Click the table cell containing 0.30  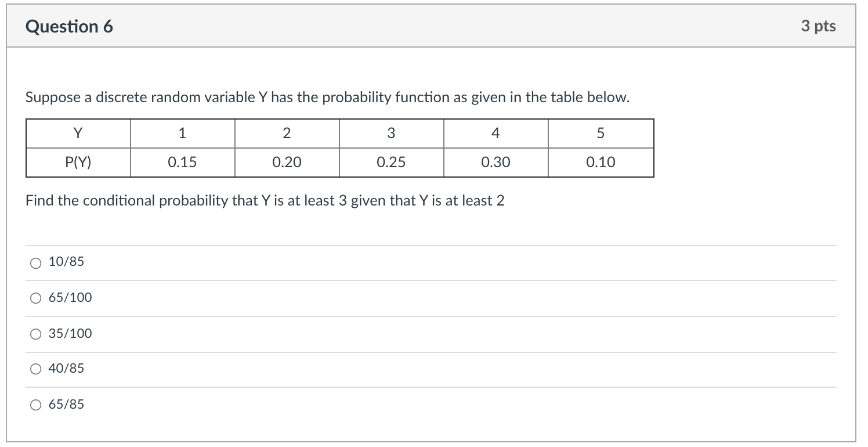tap(496, 162)
